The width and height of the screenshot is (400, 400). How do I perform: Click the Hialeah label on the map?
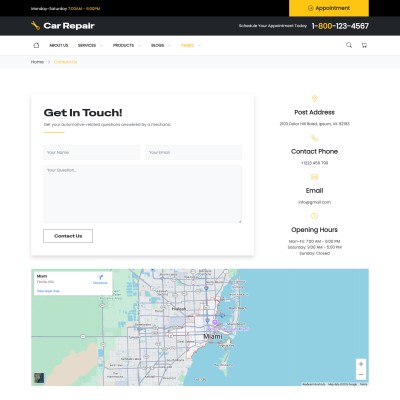[x=179, y=309]
